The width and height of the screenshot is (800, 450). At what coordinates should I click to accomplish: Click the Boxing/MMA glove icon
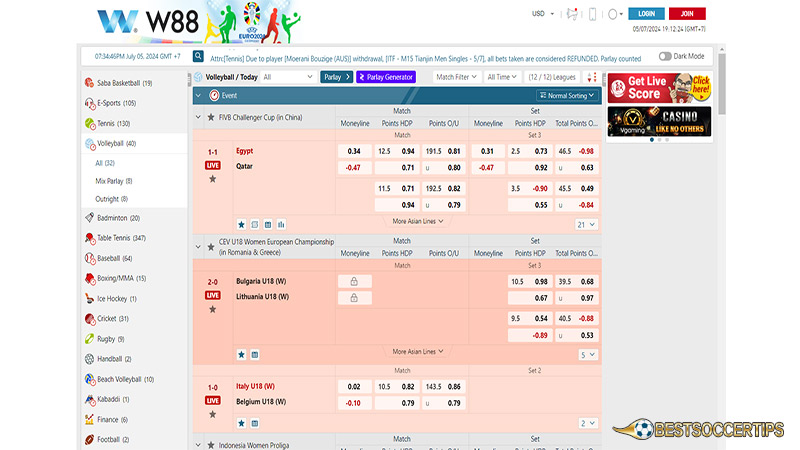(x=90, y=279)
